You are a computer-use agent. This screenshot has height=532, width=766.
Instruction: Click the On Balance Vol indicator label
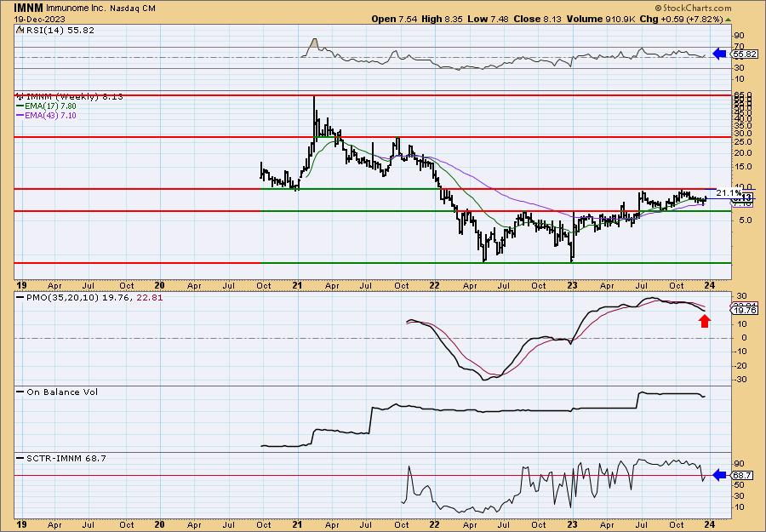(x=62, y=392)
